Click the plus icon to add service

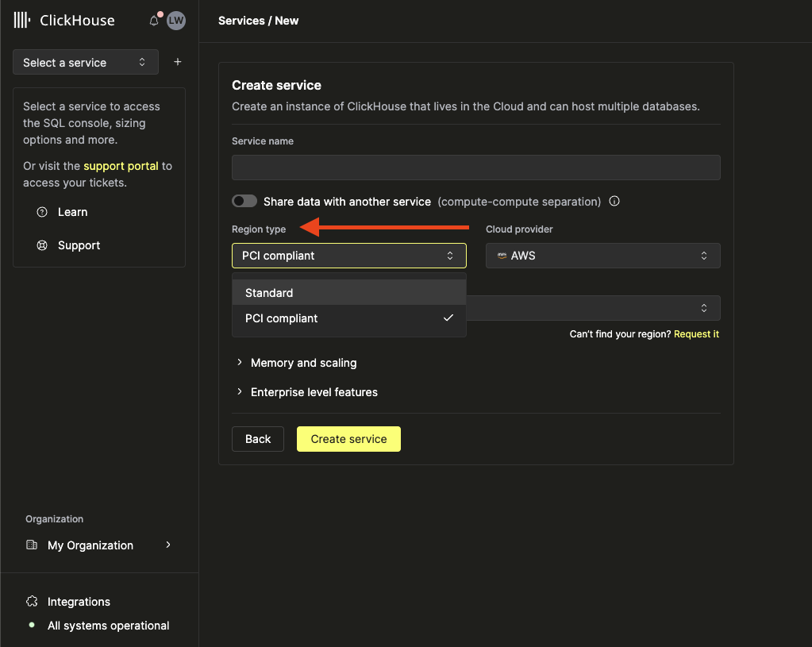pos(178,62)
